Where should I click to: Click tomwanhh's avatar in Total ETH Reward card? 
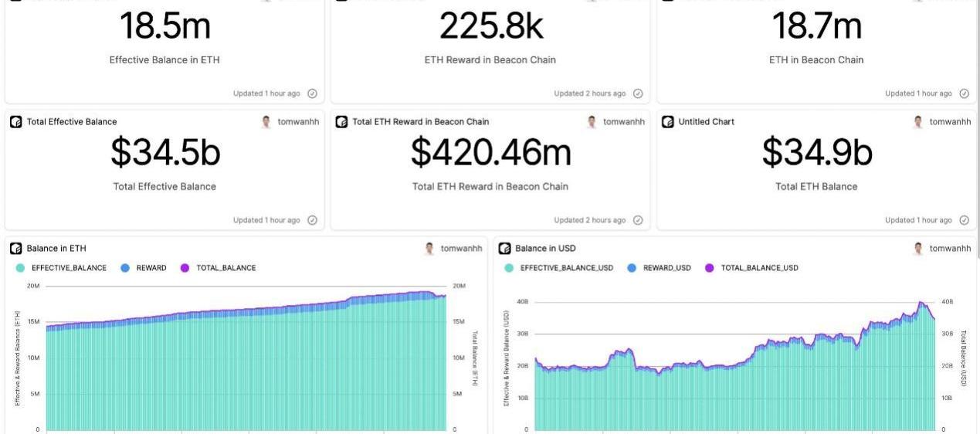pos(592,122)
